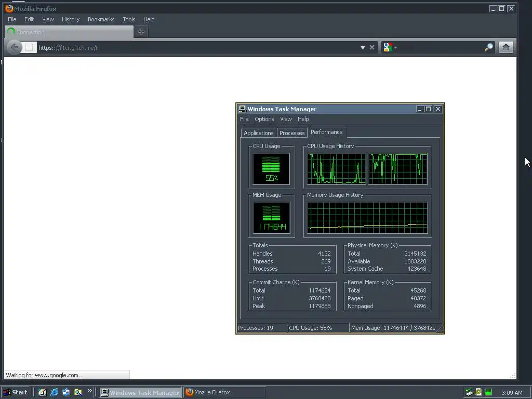532x399 pixels.
Task: Launch Internet Explorer from Quick Launch
Action: click(54, 392)
